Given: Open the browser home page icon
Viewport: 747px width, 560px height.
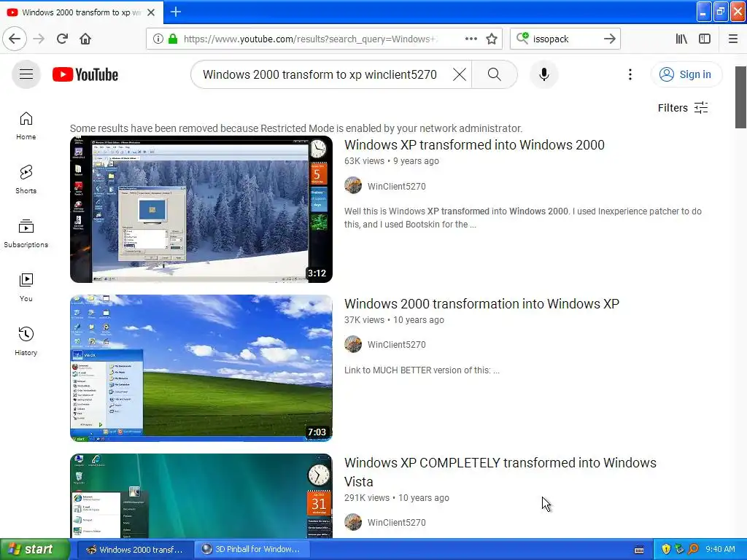Looking at the screenshot, I should point(85,39).
